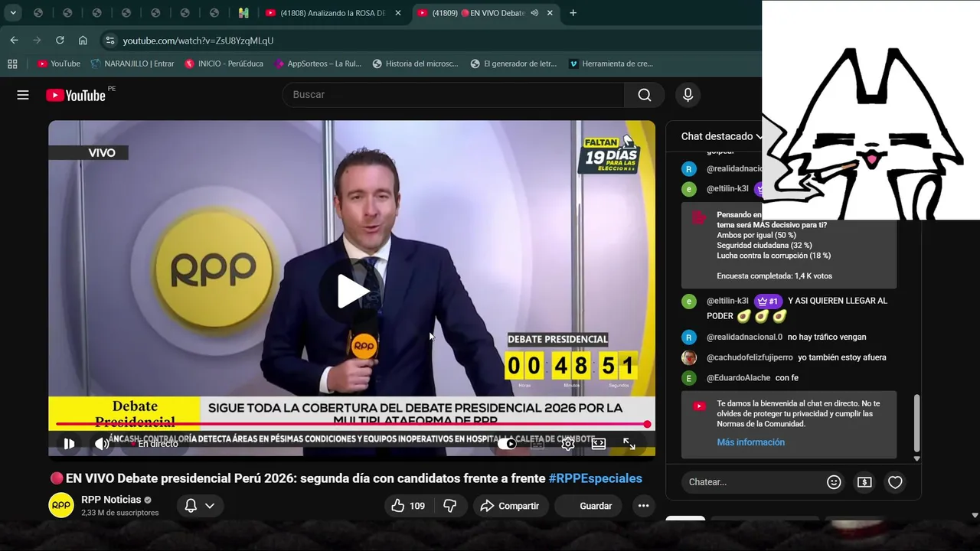The height and width of the screenshot is (551, 980).
Task: Pause the live stream in player bar
Action: 69,443
